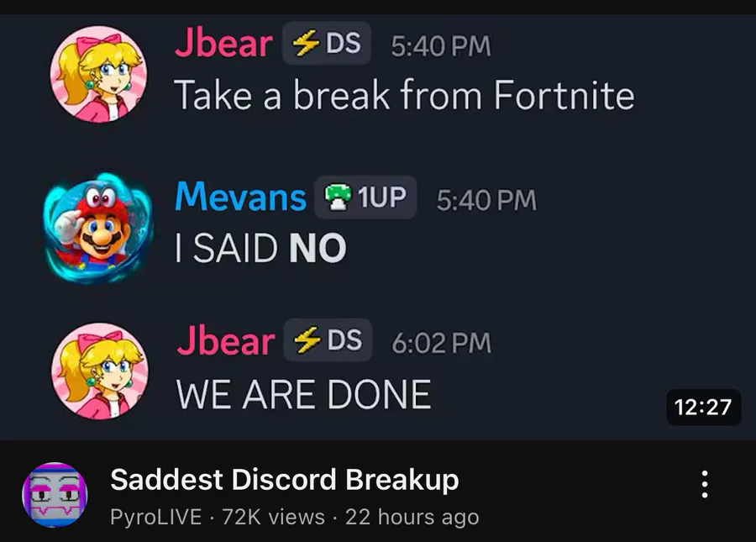756x542 pixels.
Task: Click lightning DS tag on 6:02 PM message
Action: (328, 340)
